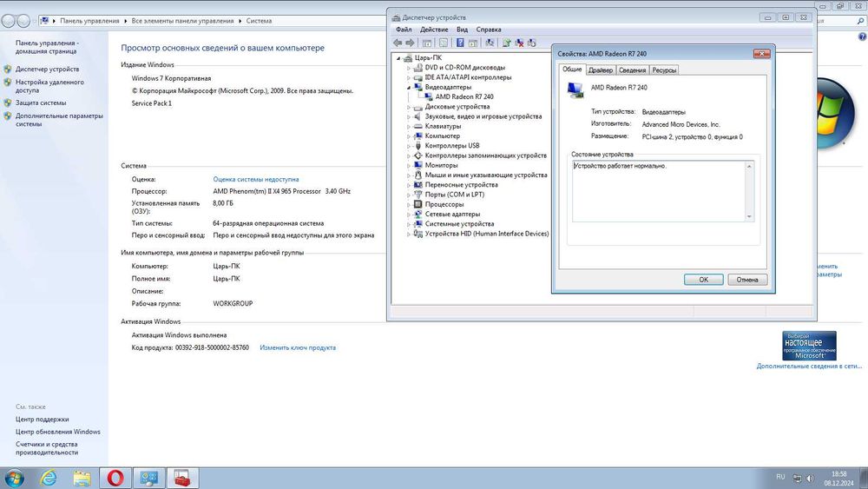Viewport: 868px width, 489px height.
Task: Click the Control Panel help icon at top right
Action: (863, 36)
